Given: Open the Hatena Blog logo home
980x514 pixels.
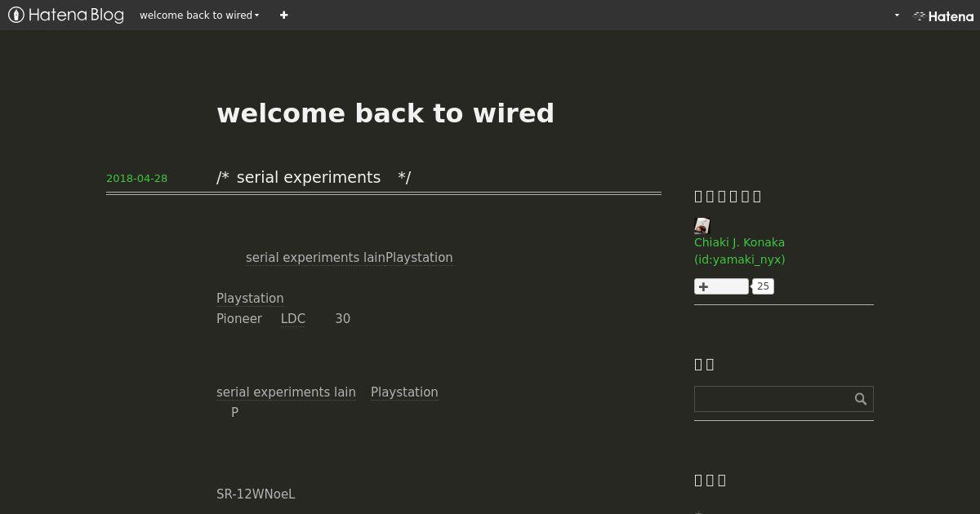Looking at the screenshot, I should pyautogui.click(x=66, y=15).
